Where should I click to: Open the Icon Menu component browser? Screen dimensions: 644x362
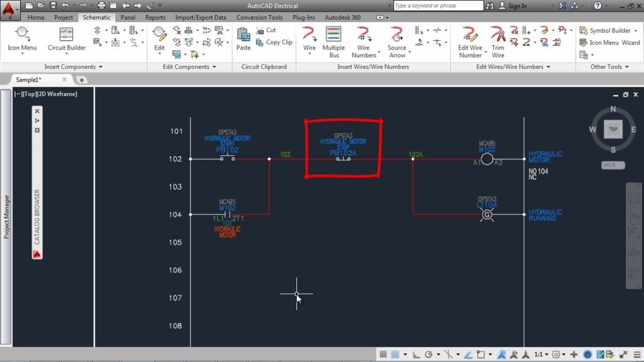coord(22,39)
